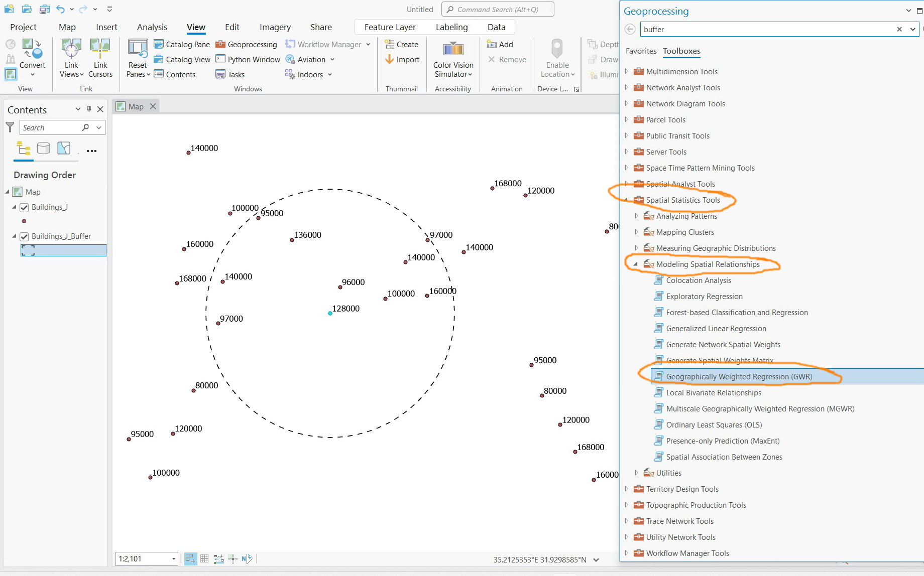Click the snapping toggle in map status bar

coord(190,558)
